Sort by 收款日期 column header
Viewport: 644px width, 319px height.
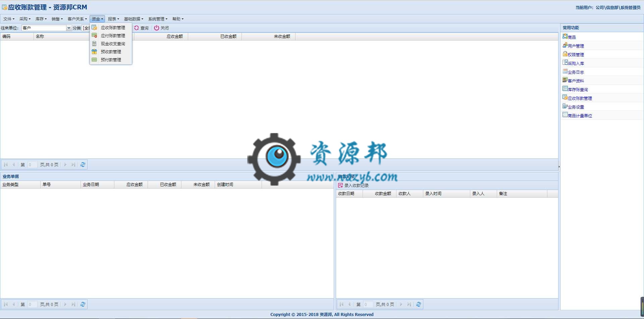(x=350, y=194)
